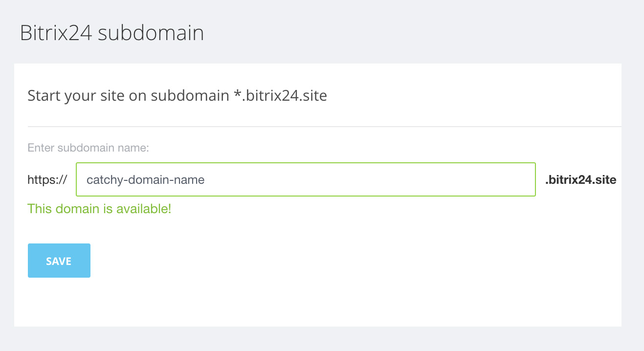Click the 'This domain is available!' message

(x=99, y=209)
